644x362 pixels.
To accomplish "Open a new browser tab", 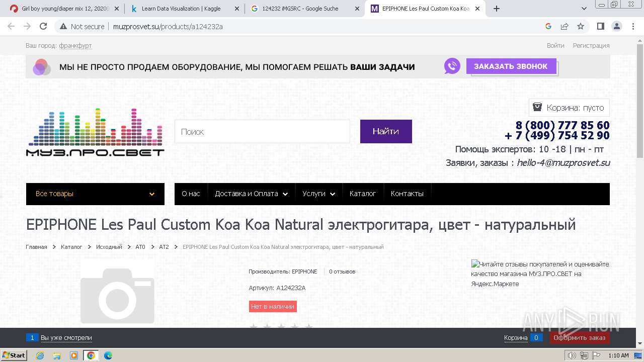I will click(497, 9).
